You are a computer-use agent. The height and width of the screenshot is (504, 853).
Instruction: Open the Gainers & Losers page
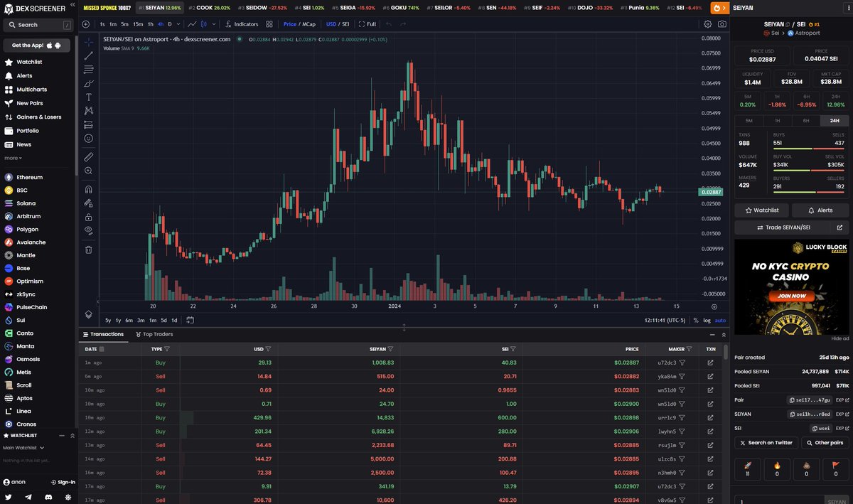(x=38, y=117)
